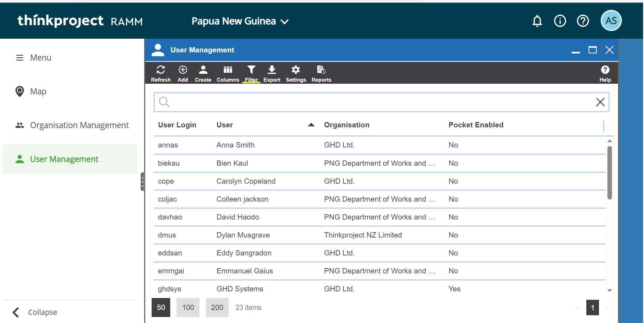644x323 pixels.
Task: Export the user list
Action: [x=272, y=74]
